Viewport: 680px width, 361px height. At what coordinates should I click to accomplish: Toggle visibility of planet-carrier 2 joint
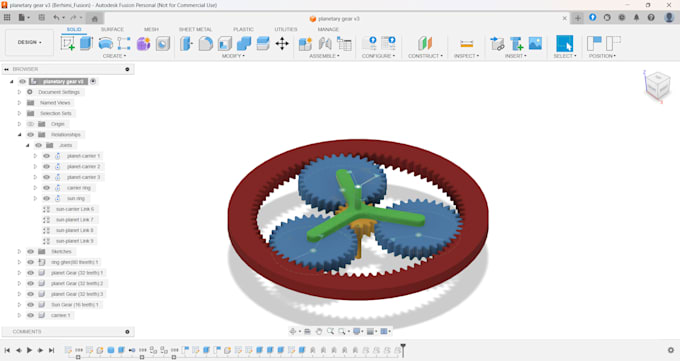point(46,167)
